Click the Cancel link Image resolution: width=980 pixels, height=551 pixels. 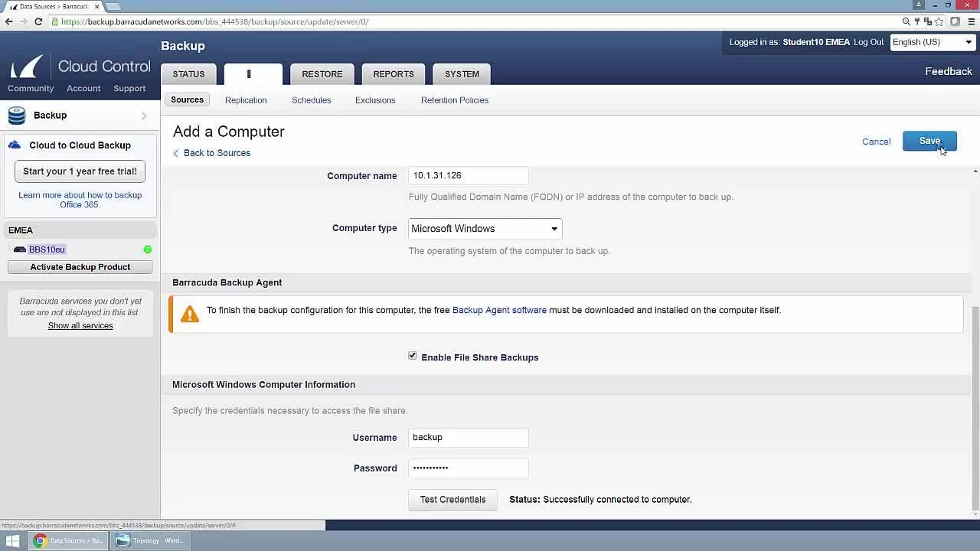(x=876, y=142)
